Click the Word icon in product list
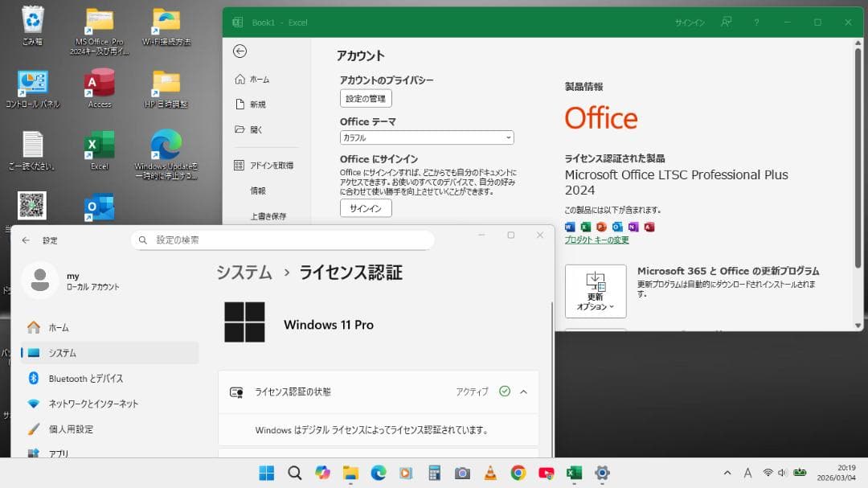The width and height of the screenshot is (868, 488). pyautogui.click(x=570, y=227)
